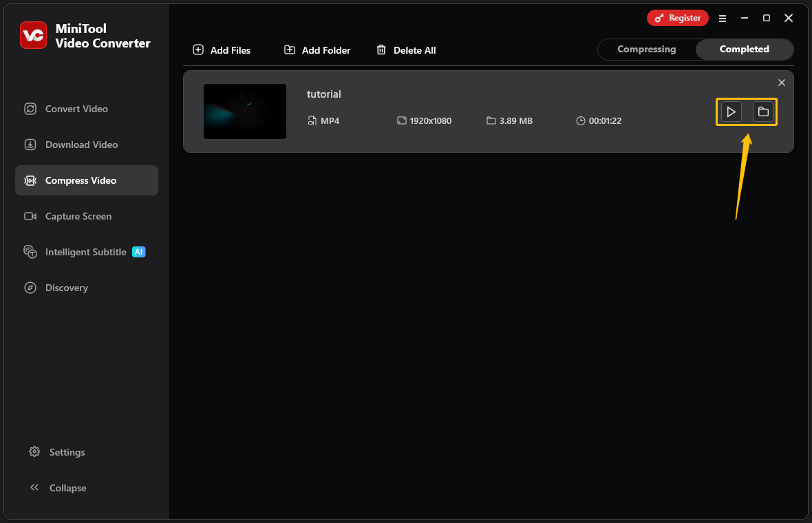The width and height of the screenshot is (812, 523).
Task: Switch to the Compressing tab
Action: [646, 49]
